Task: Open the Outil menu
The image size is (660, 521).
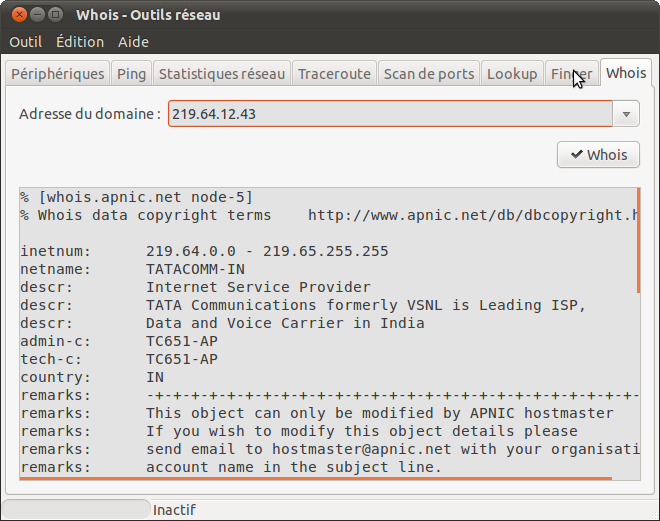Action: (x=25, y=42)
